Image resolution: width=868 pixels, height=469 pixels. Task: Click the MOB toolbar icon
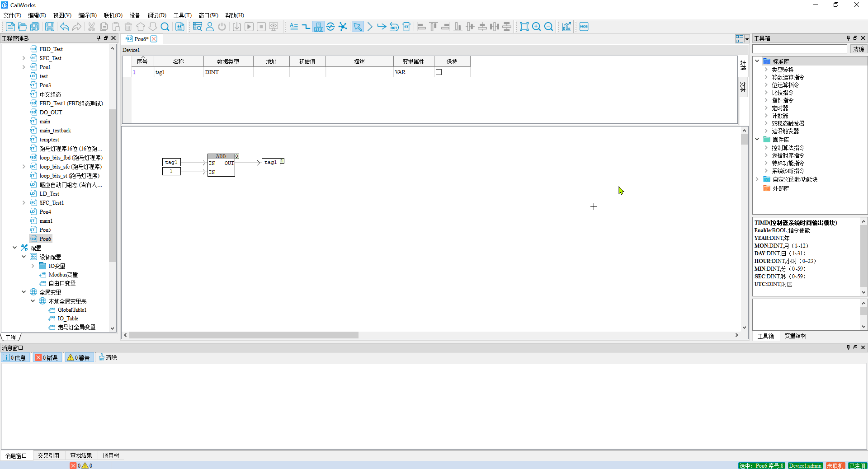click(584, 27)
